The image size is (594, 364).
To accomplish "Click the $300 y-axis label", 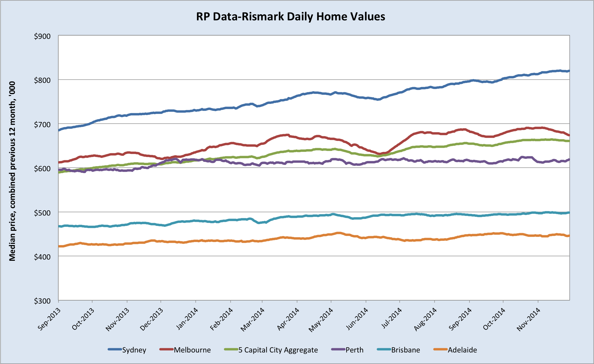I will click(42, 301).
